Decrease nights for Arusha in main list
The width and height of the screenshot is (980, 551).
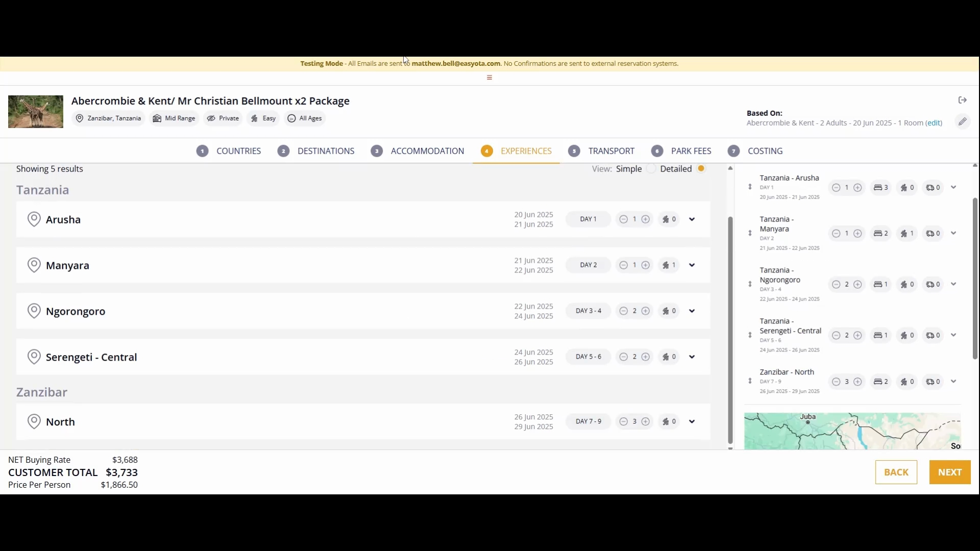pyautogui.click(x=623, y=219)
